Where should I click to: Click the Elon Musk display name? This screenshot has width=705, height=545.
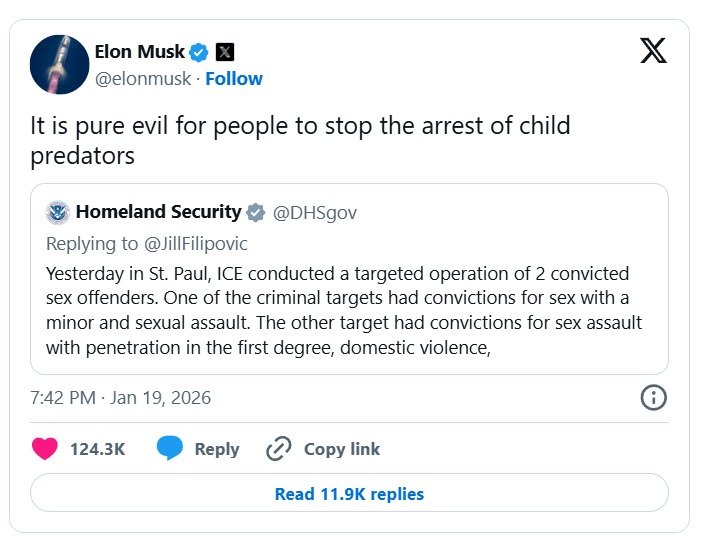(139, 52)
